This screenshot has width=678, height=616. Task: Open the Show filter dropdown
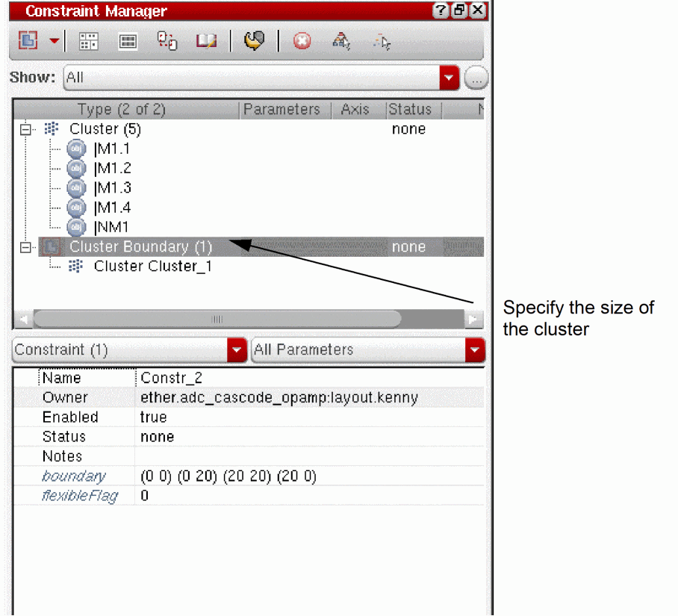[450, 78]
